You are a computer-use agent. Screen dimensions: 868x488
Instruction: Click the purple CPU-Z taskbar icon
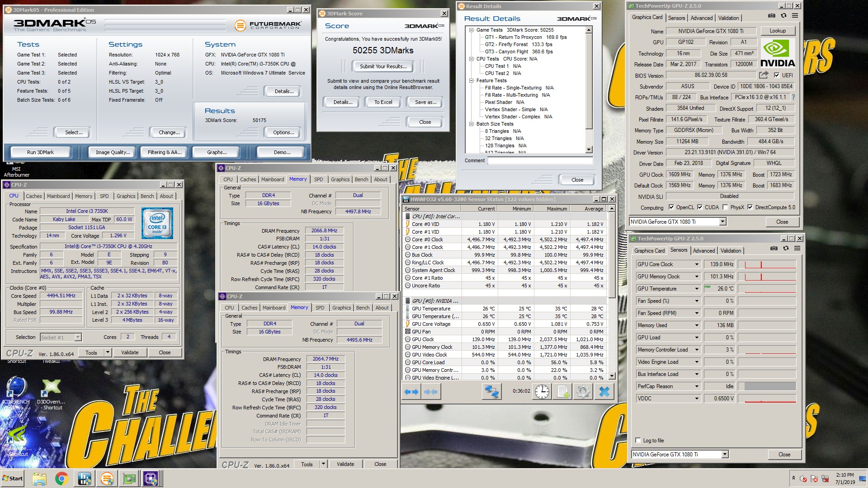(151, 479)
